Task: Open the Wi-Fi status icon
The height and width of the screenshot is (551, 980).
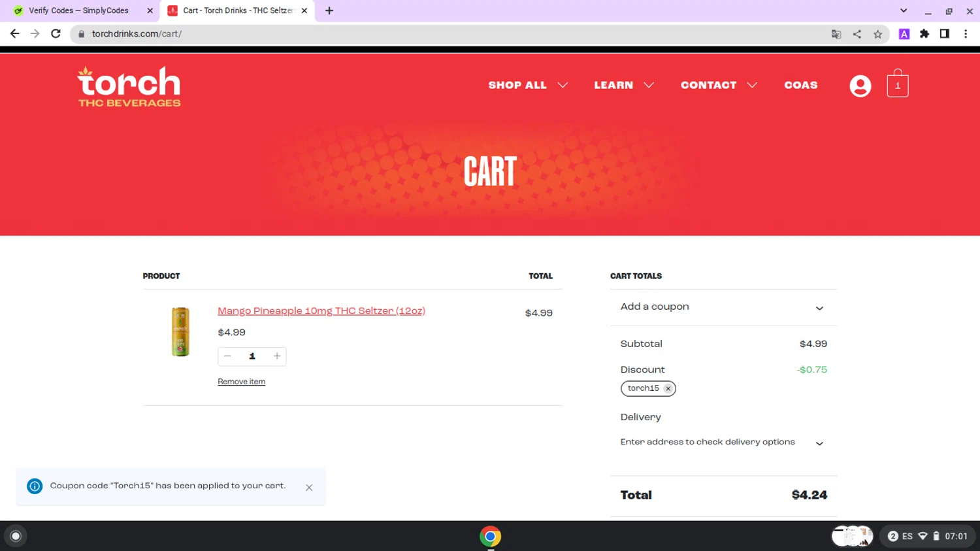Action: [923, 536]
